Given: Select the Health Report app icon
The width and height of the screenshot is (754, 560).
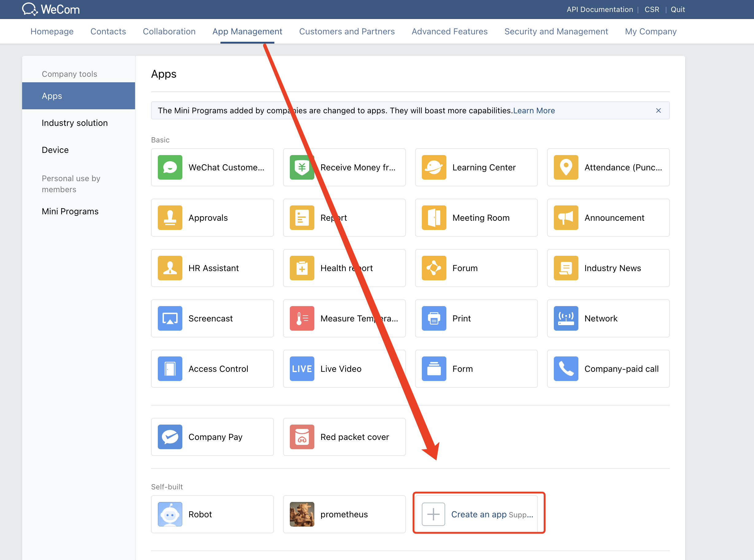Looking at the screenshot, I should tap(302, 268).
